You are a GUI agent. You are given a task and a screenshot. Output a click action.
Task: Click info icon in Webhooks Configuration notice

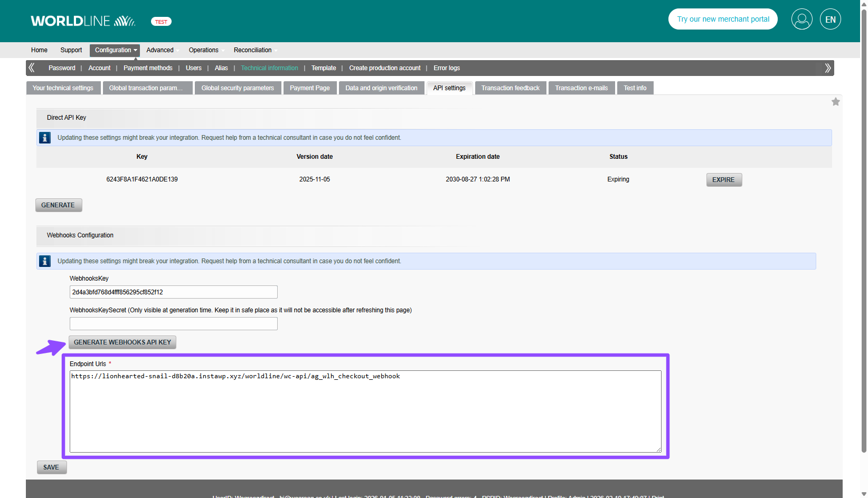(x=45, y=261)
